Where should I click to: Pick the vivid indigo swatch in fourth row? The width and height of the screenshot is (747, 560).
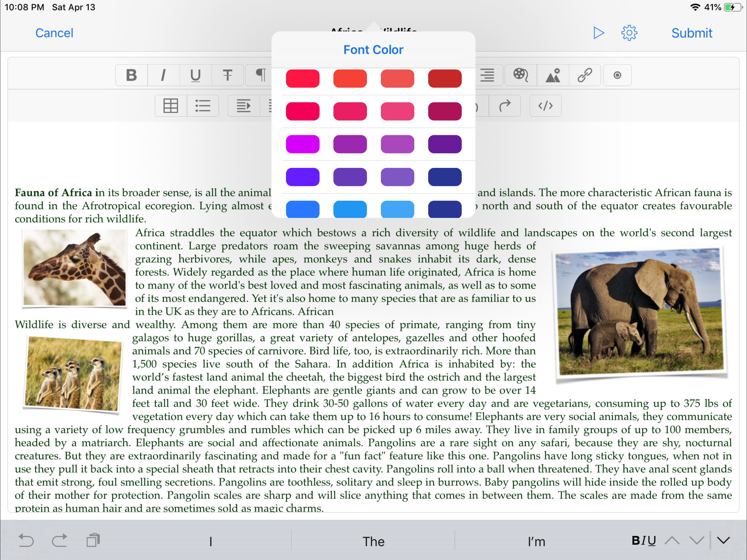coord(303,177)
